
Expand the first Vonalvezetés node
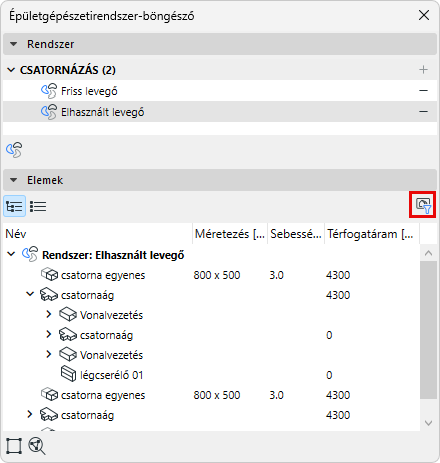pos(49,314)
